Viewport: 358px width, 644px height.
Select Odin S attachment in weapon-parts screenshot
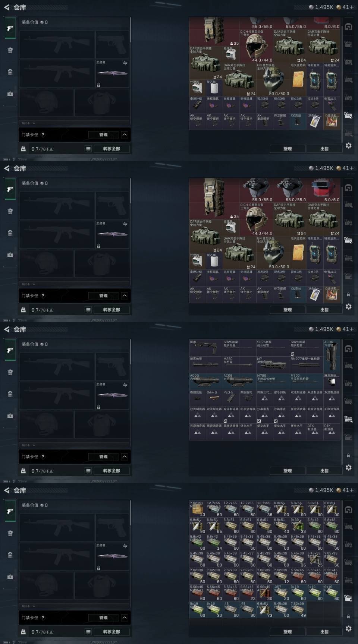(x=214, y=398)
